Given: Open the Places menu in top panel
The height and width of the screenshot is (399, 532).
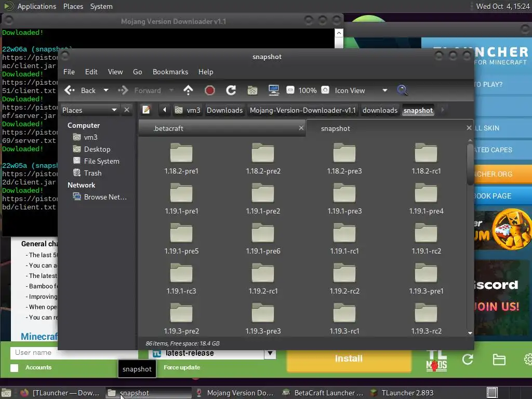Looking at the screenshot, I should click(73, 6).
